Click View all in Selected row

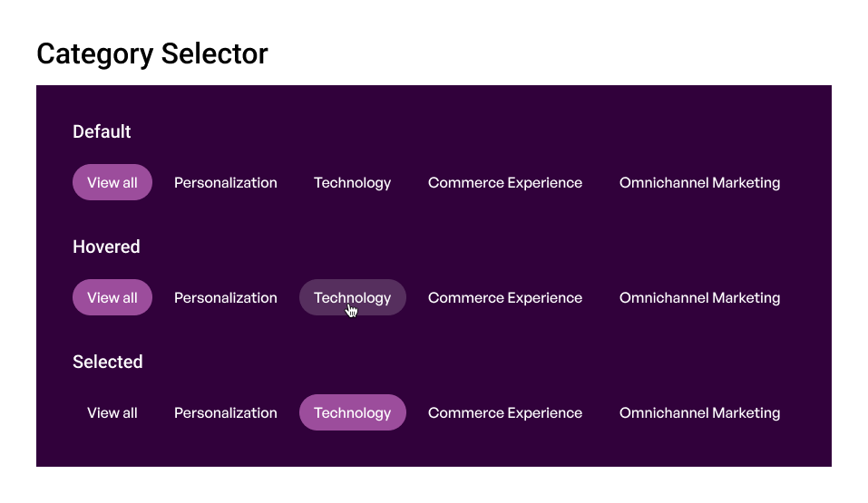pyautogui.click(x=112, y=412)
